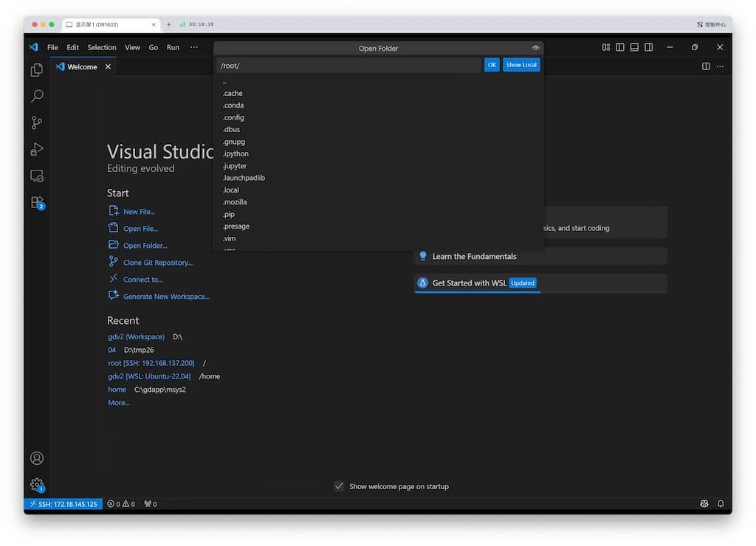
Task: Open notifications via the bell icon
Action: [721, 503]
